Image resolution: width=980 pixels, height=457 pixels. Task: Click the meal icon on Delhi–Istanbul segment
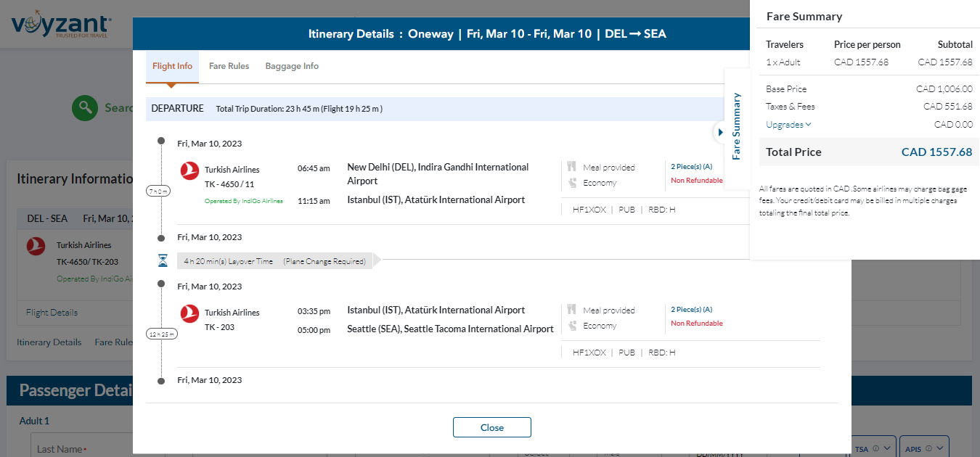[x=572, y=168]
